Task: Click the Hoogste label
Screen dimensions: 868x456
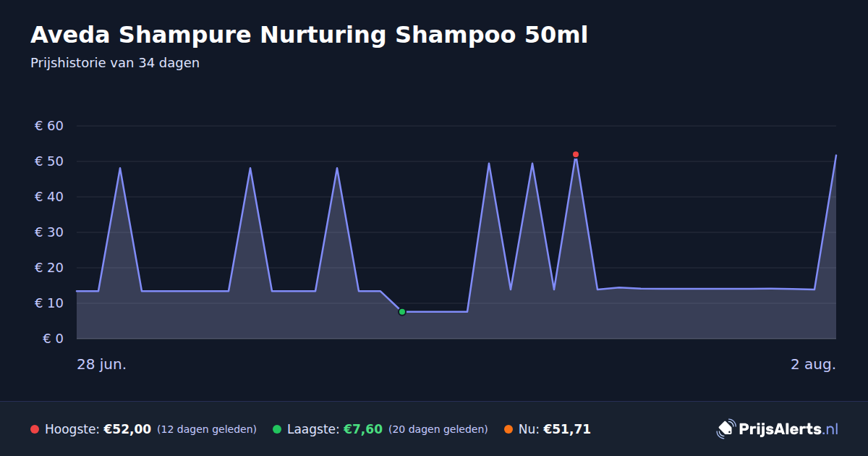Action: (72, 429)
